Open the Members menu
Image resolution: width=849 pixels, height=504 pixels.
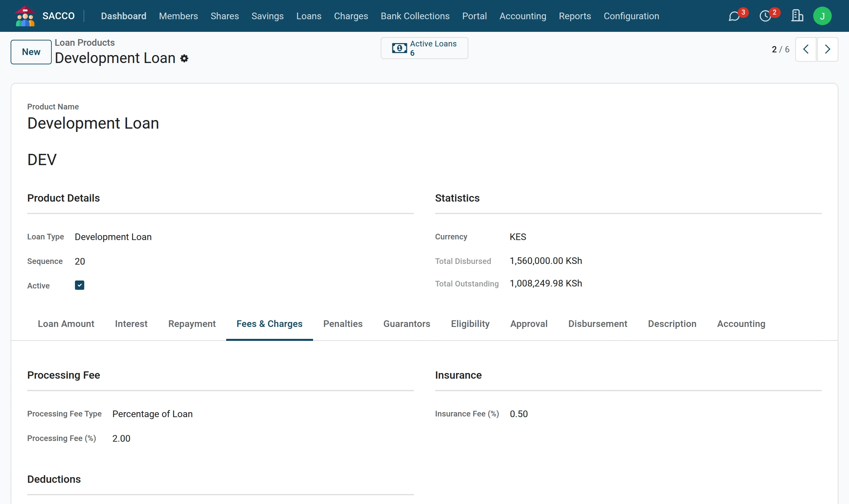pos(178,16)
